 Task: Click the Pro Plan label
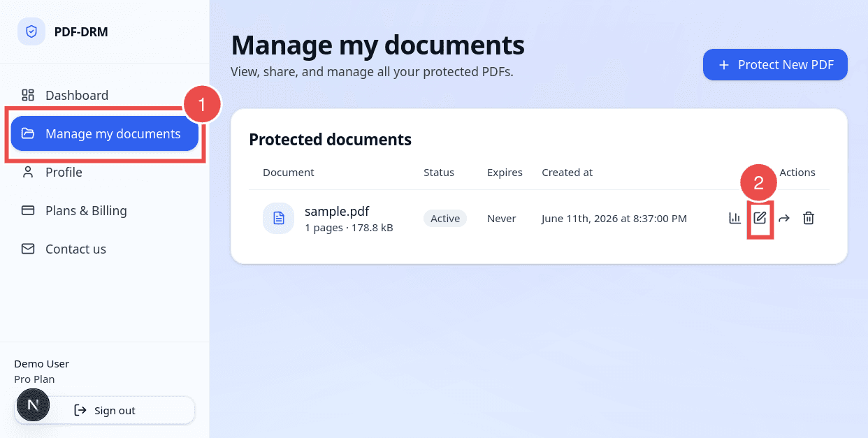34,379
